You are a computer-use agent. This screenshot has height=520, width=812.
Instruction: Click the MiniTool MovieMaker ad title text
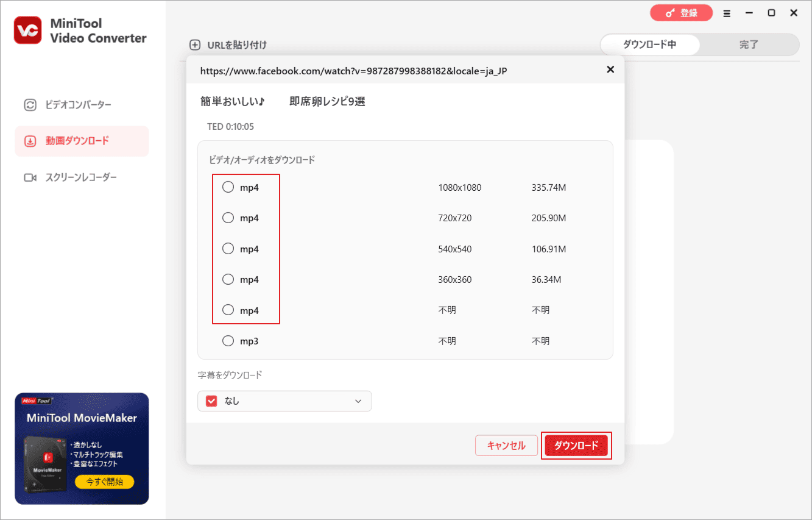click(82, 418)
